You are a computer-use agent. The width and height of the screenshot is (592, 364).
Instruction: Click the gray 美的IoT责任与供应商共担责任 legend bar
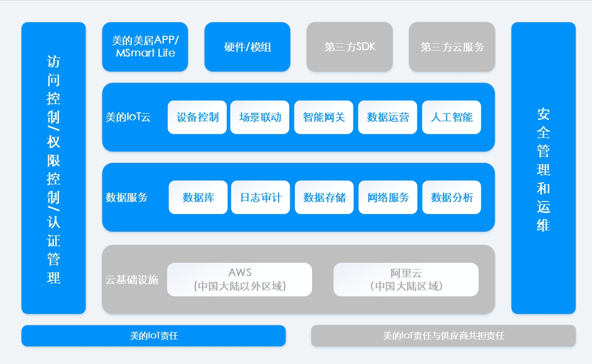point(443,336)
